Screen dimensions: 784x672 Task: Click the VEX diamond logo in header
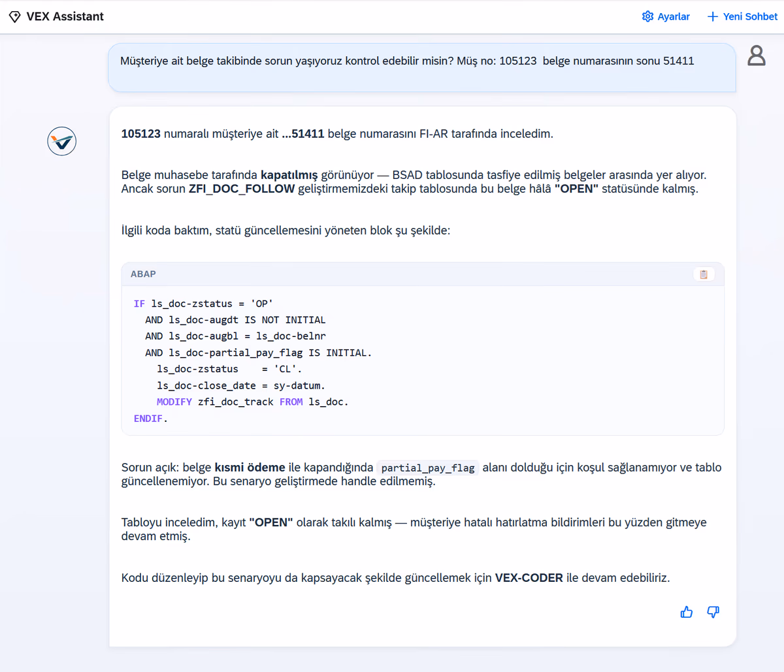point(14,17)
